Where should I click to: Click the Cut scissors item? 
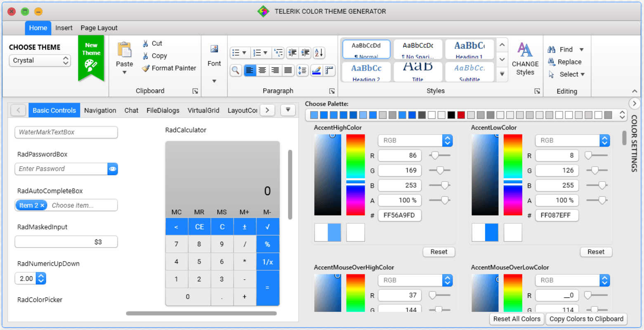tap(152, 43)
